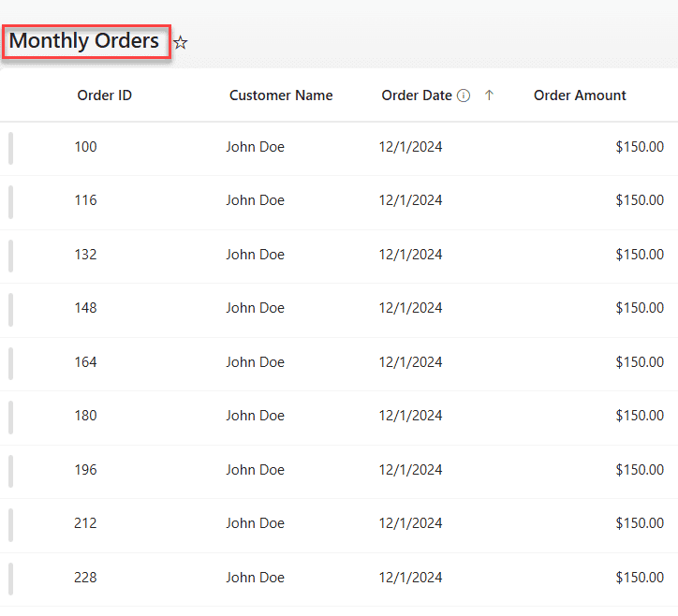Click Order ID cell 100

click(85, 147)
